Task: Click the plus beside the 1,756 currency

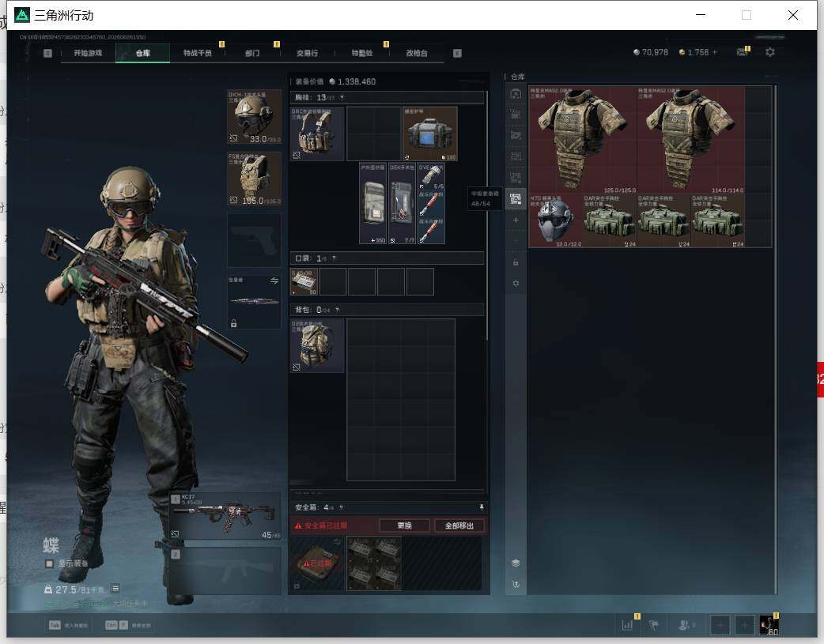Action: tap(714, 52)
